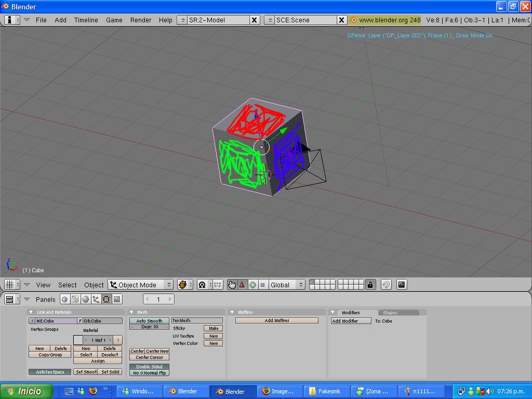This screenshot has height=399, width=532.
Task: Switch to Logic context icon in Panels
Action: click(x=65, y=299)
